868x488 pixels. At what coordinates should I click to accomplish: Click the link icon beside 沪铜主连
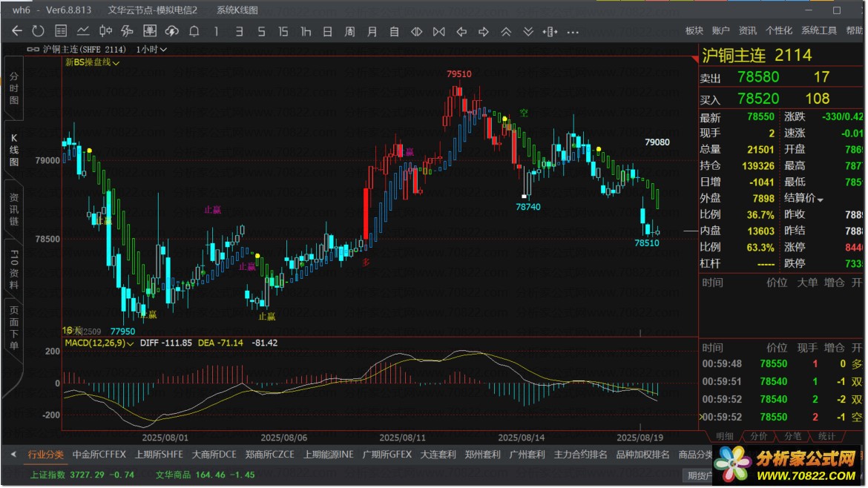click(33, 49)
